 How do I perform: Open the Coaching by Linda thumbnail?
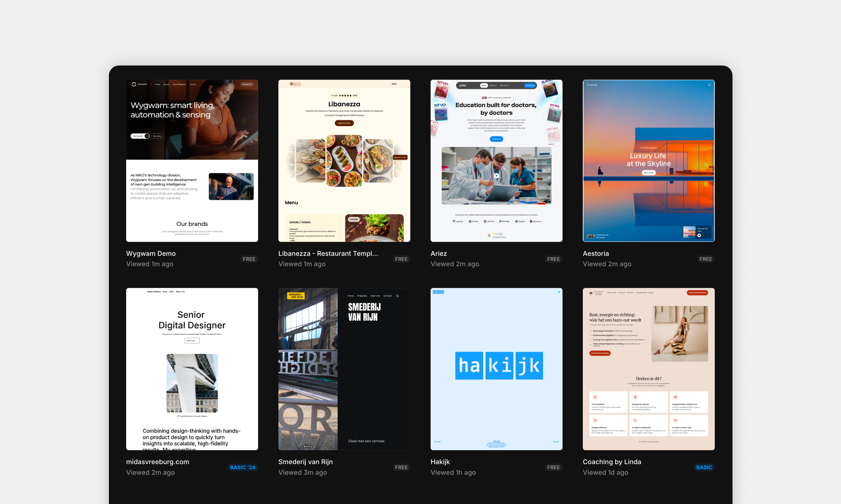coord(648,369)
